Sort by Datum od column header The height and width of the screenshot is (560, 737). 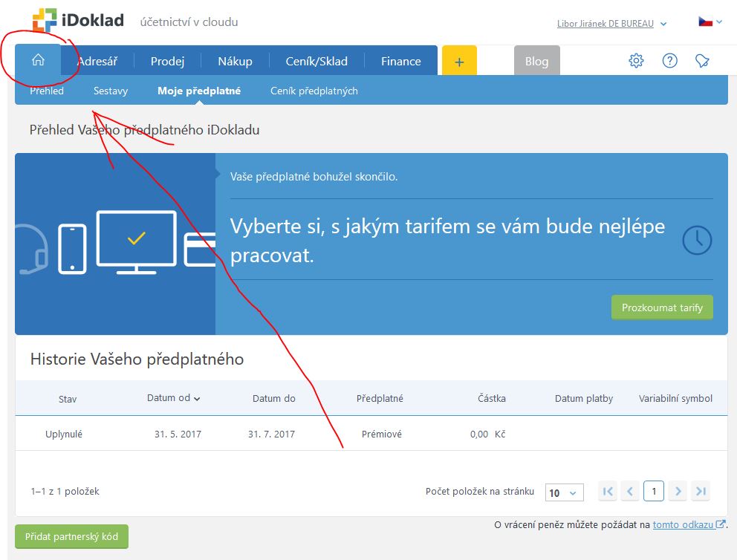[173, 398]
